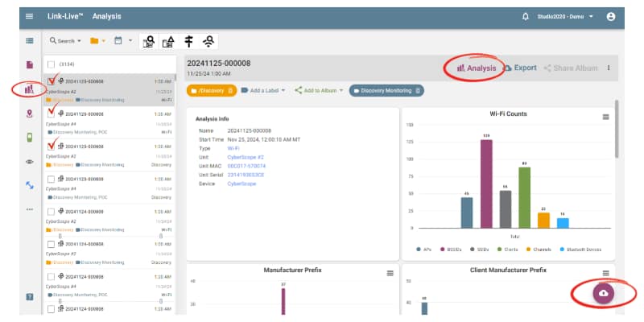Click the notifications bell icon
The height and width of the screenshot is (322, 644).
coord(525,16)
